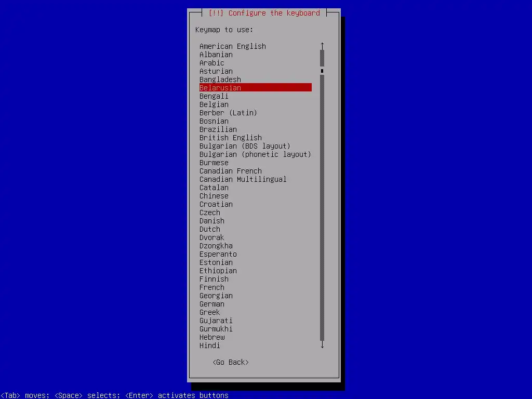Pick the Asturian keymap entry
The height and width of the screenshot is (399, 532).
coord(256,71)
